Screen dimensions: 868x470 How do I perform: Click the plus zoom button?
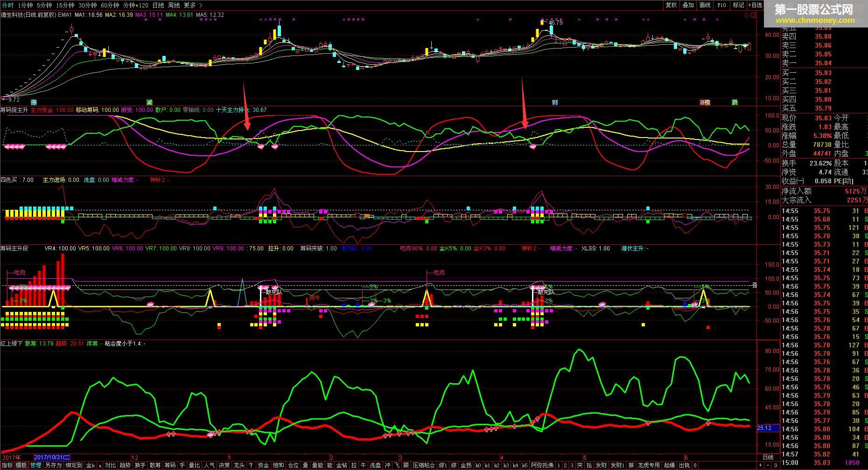(760, 465)
